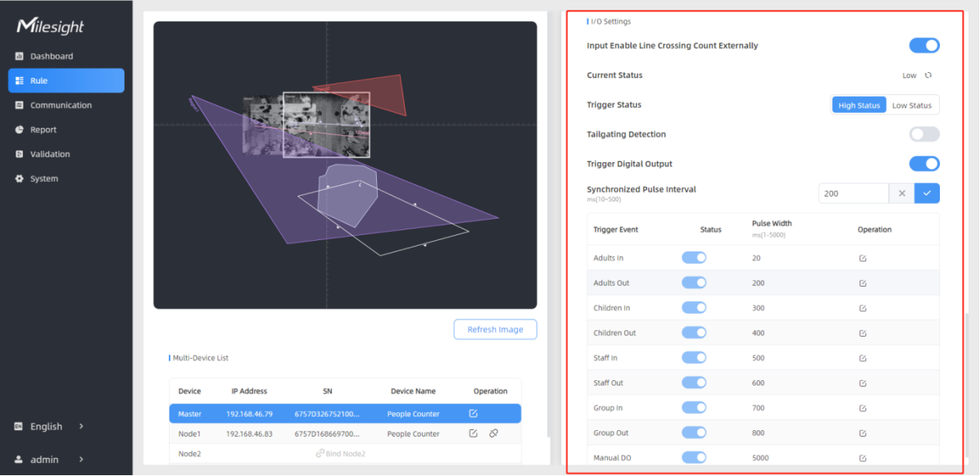Click the refresh icon beside Current Status Low

coord(928,75)
